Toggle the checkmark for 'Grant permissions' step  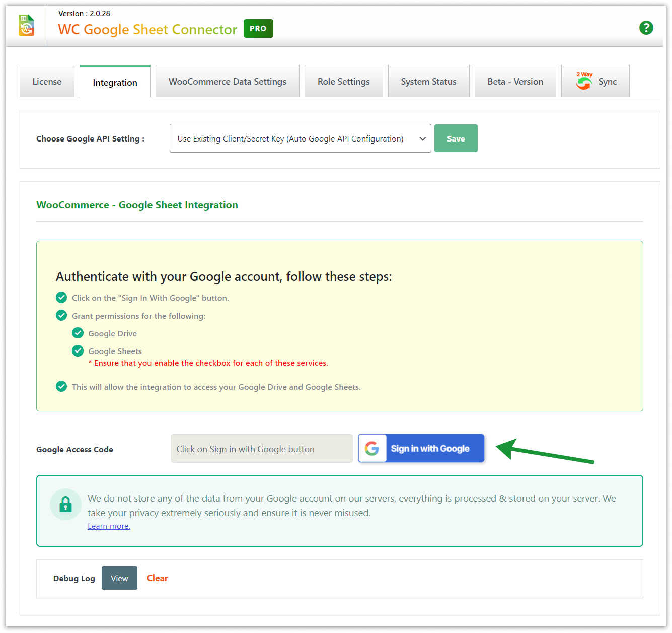(x=61, y=315)
